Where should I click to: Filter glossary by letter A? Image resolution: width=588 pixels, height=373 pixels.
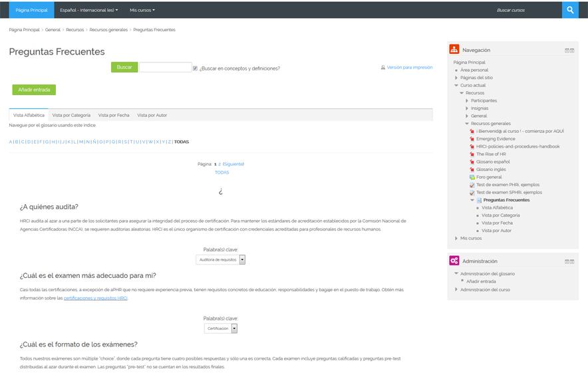(x=11, y=142)
